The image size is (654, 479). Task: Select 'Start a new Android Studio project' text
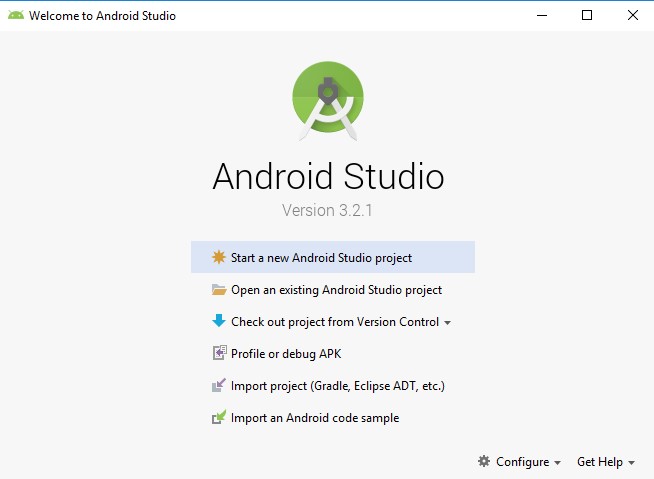click(x=321, y=257)
